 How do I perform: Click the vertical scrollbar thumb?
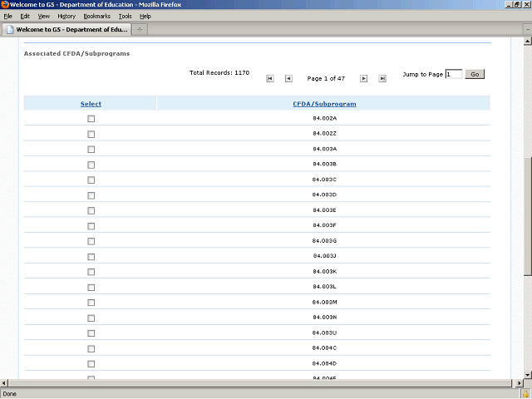click(527, 216)
